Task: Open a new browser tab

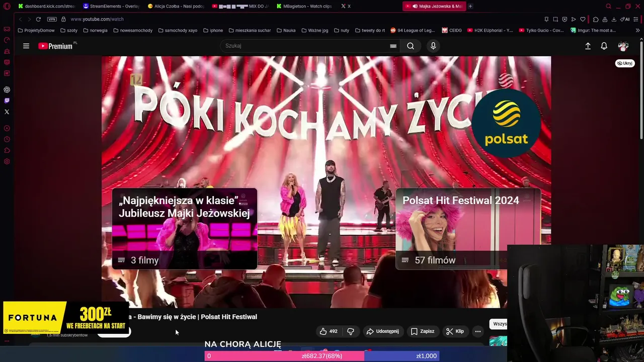Action: (x=470, y=6)
